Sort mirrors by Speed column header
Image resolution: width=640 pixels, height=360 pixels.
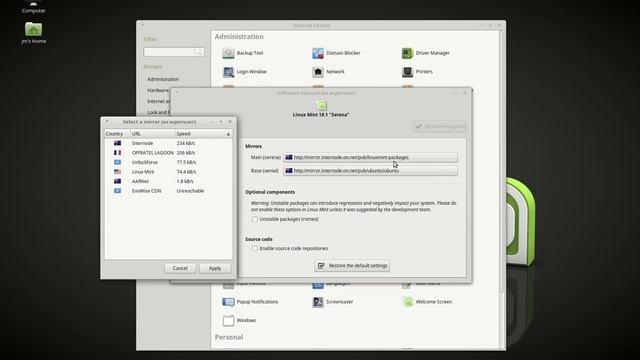click(x=203, y=134)
